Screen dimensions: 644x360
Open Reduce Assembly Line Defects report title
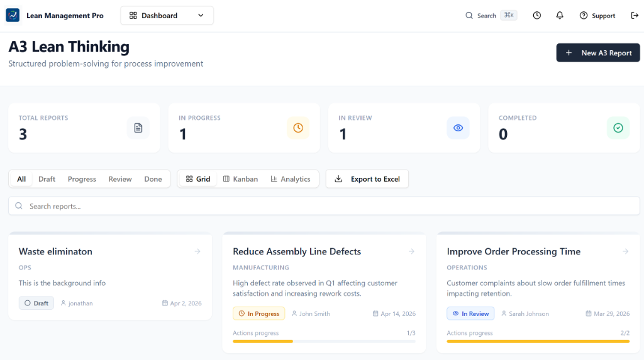297,251
